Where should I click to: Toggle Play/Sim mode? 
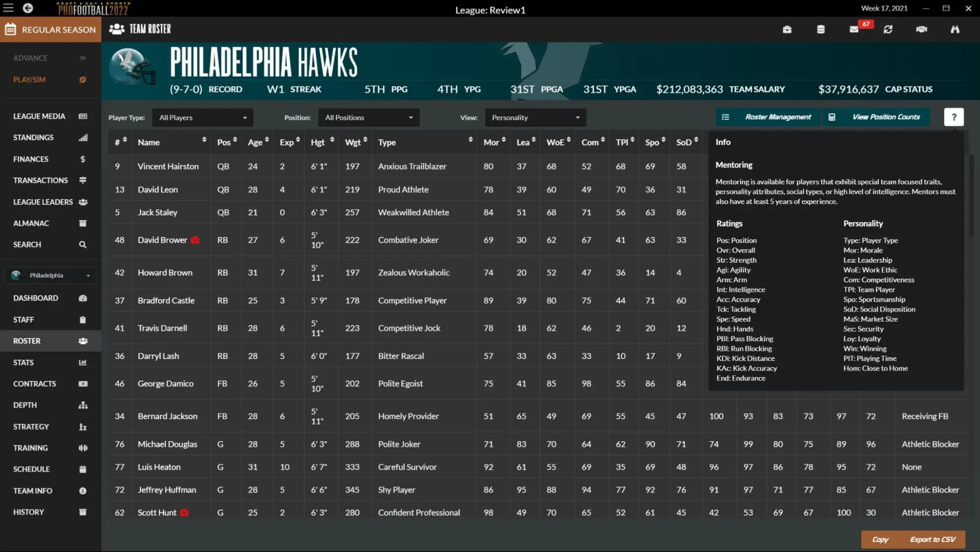click(82, 79)
